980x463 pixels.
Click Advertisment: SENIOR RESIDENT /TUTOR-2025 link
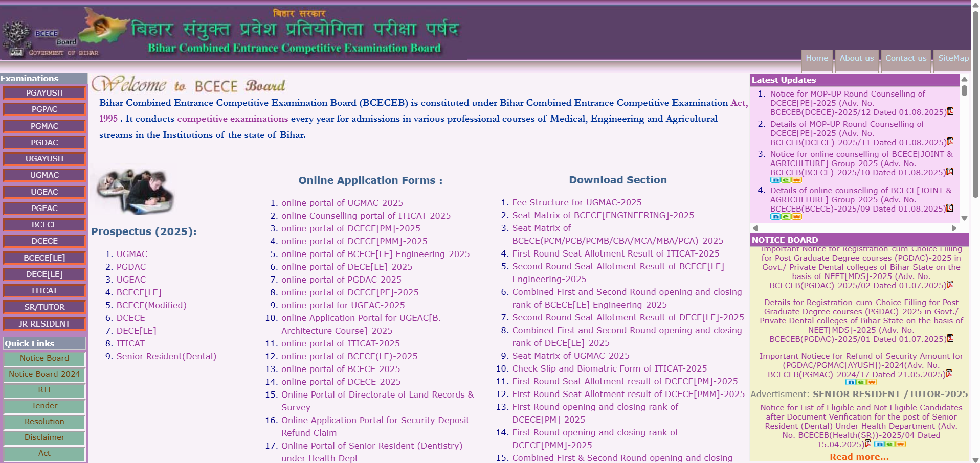(859, 394)
